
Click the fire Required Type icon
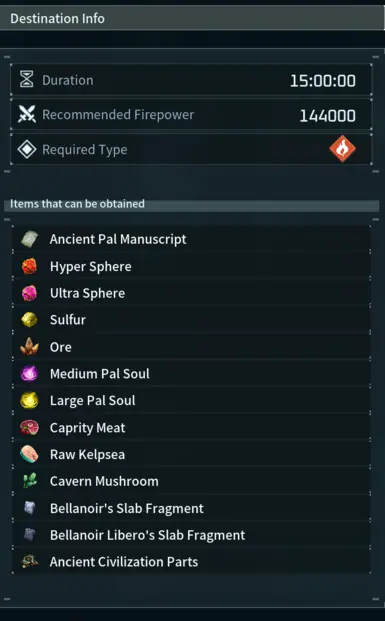[x=342, y=149]
